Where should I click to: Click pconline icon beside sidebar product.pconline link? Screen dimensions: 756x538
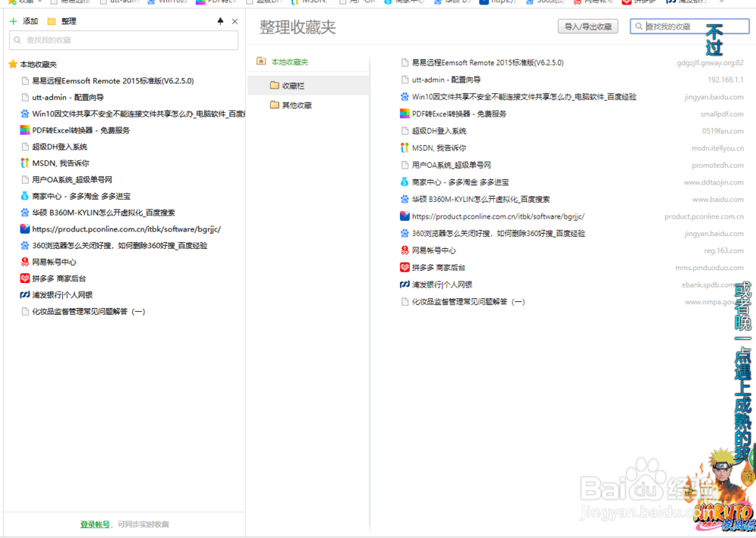click(x=25, y=229)
